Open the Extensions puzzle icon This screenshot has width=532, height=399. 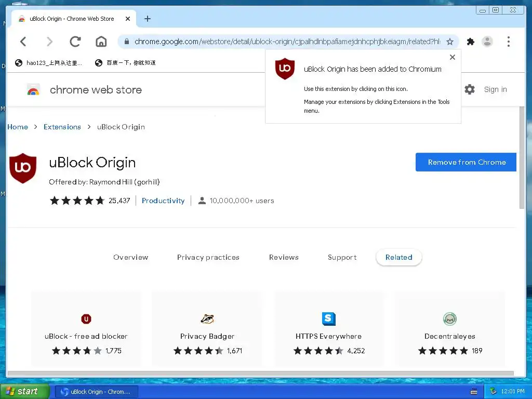[471, 42]
